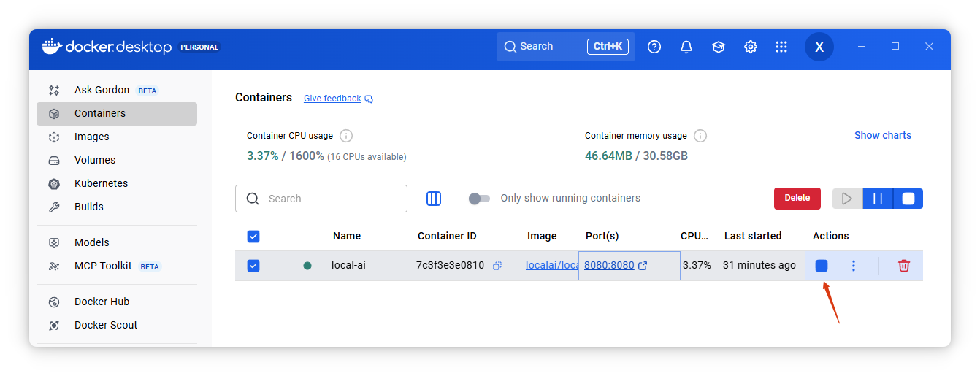The width and height of the screenshot is (980, 376).
Task: Click the top Search bar
Action: click(x=565, y=46)
